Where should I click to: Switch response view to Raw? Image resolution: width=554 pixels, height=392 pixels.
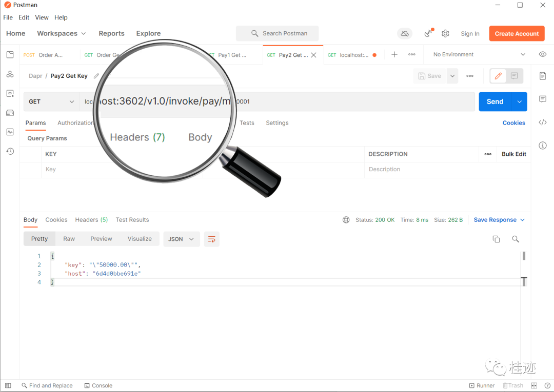point(69,239)
